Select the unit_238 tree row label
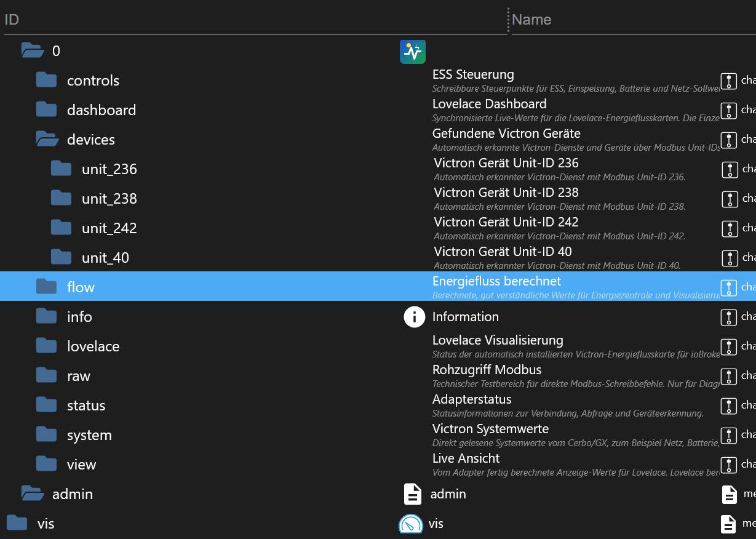The height and width of the screenshot is (539, 756). click(x=109, y=199)
